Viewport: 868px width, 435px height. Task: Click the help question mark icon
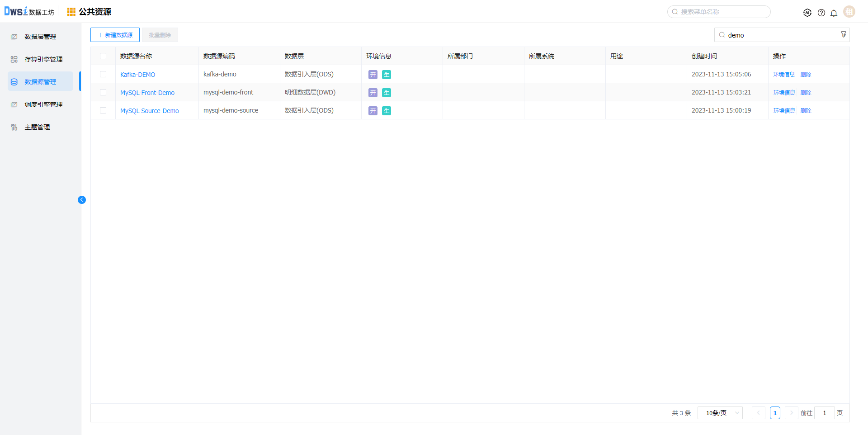tap(821, 13)
